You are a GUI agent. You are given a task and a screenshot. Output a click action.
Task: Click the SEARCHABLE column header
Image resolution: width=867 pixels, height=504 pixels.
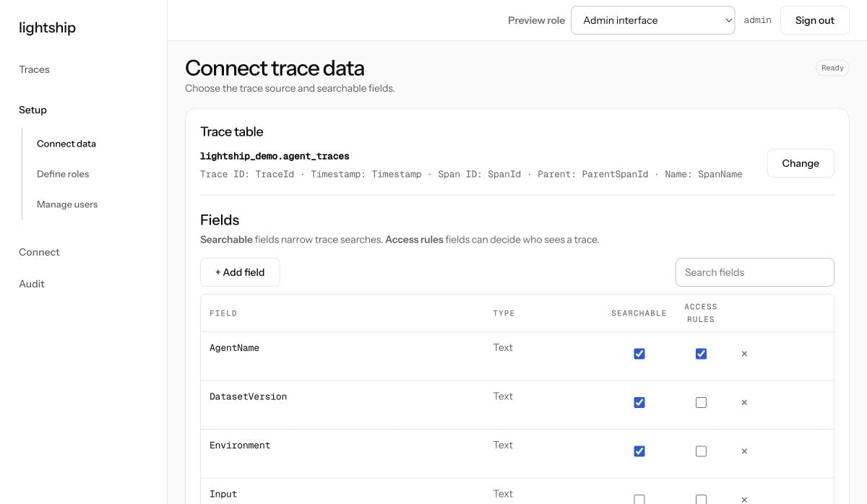pos(639,313)
